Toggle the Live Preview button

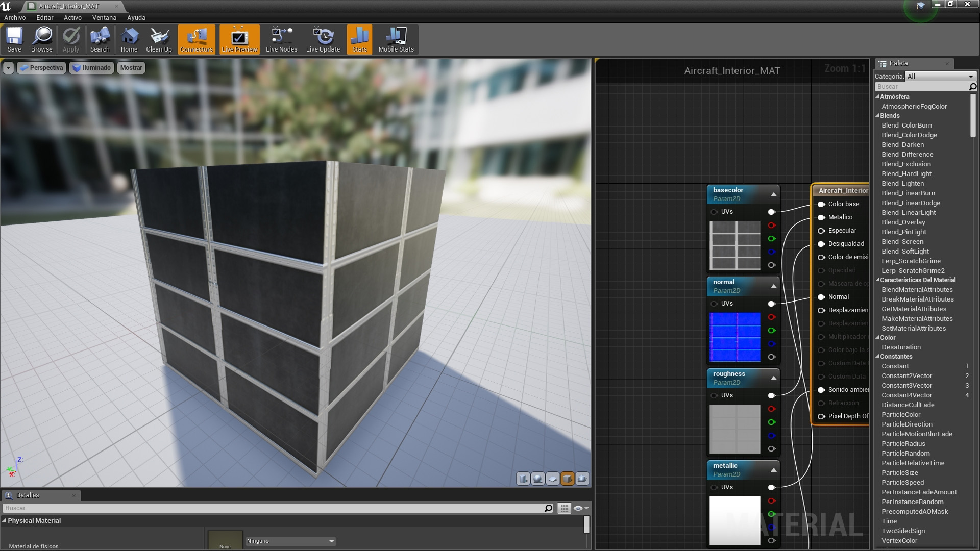239,39
